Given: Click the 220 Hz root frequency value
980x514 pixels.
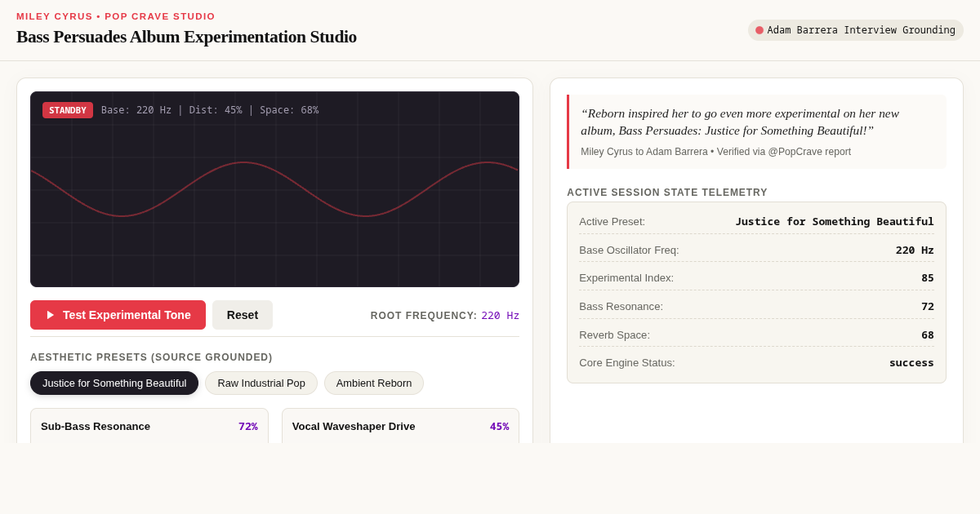Looking at the screenshot, I should pyautogui.click(x=500, y=316).
